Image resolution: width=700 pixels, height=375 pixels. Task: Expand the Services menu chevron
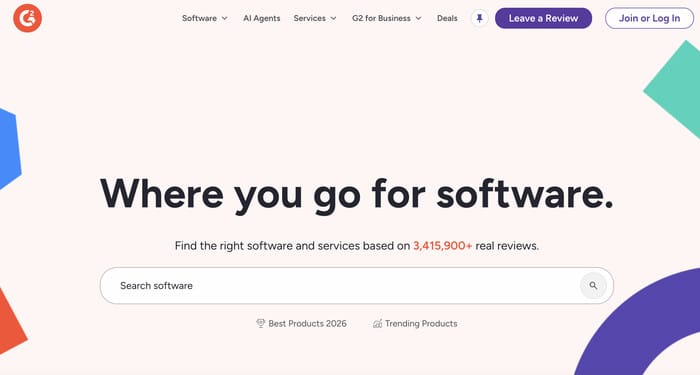333,18
